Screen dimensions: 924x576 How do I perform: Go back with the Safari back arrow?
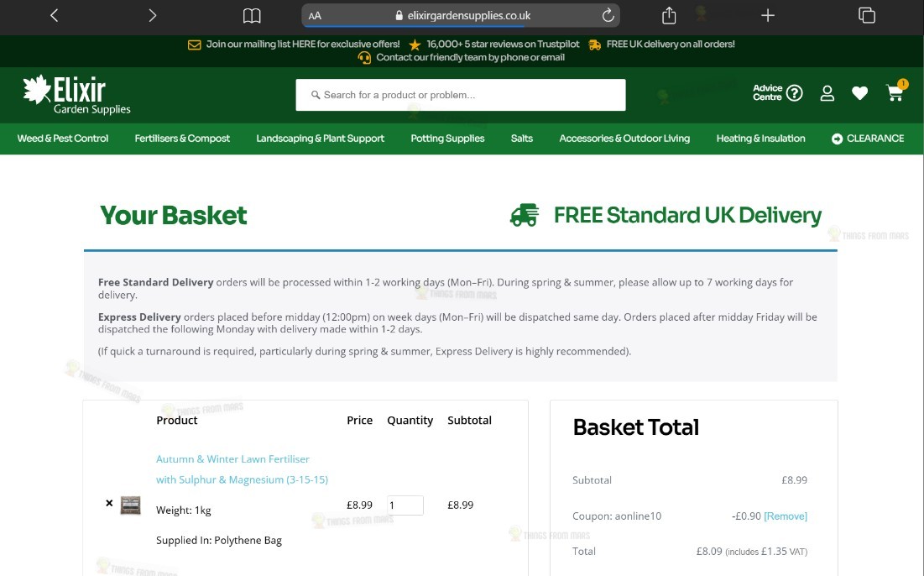55,15
